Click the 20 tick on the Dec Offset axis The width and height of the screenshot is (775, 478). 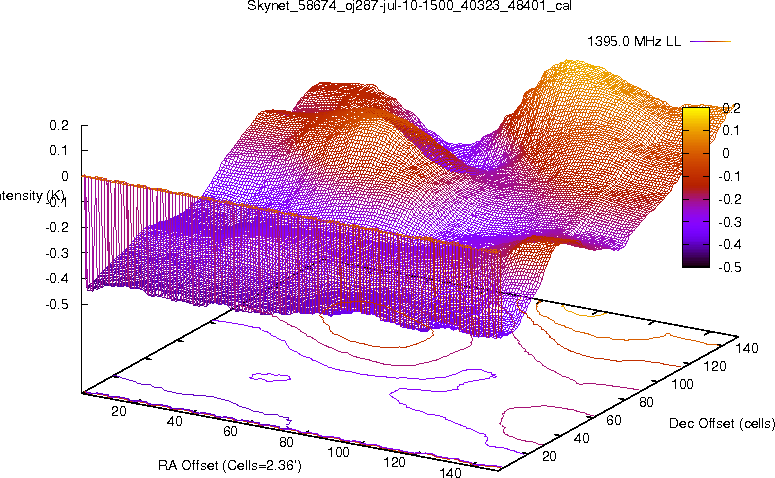coord(549,456)
